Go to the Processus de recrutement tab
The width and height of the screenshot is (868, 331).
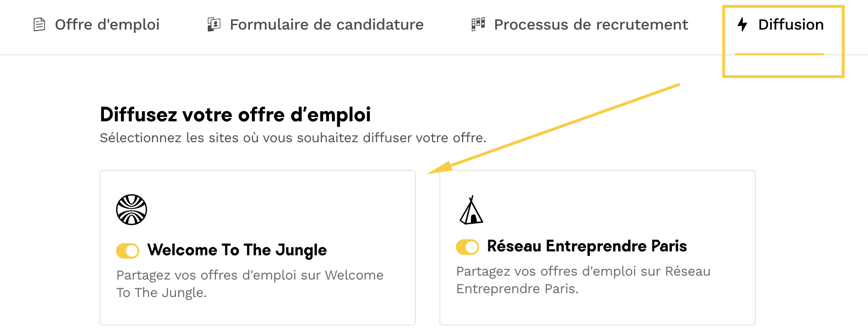(591, 24)
